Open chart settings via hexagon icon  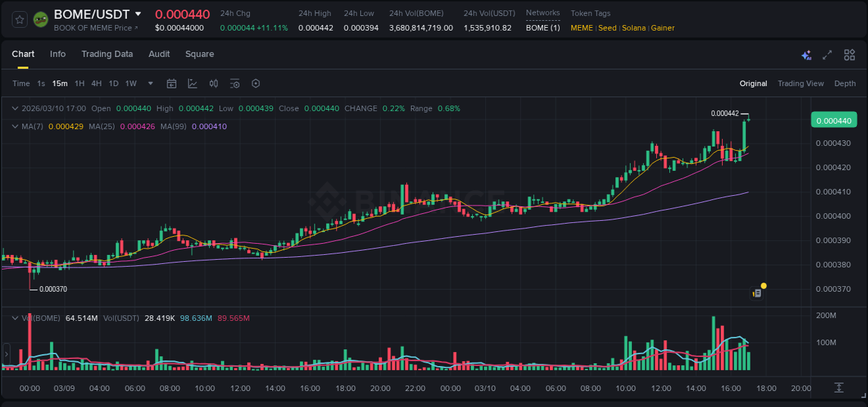[x=256, y=83]
